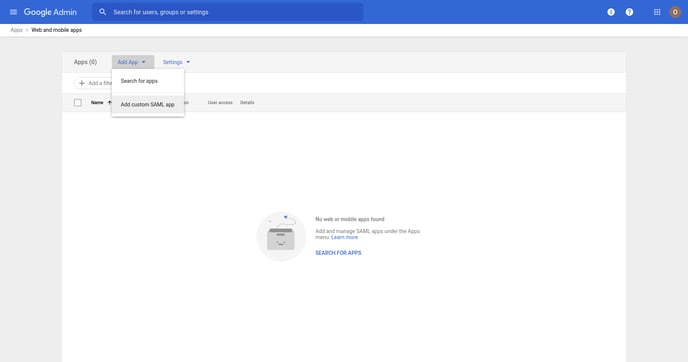Screen dimensions: 688x362
Task: Select Add custom SAML app option
Action: (148, 104)
